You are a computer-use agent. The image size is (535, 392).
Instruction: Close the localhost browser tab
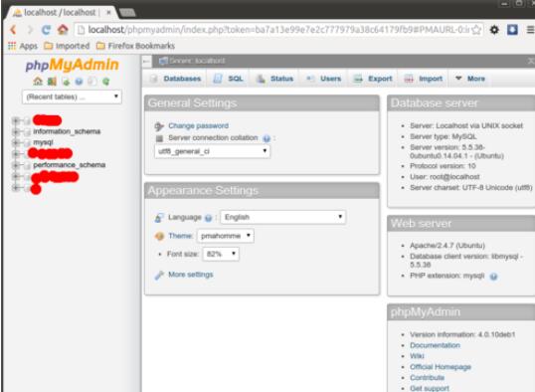click(x=108, y=13)
